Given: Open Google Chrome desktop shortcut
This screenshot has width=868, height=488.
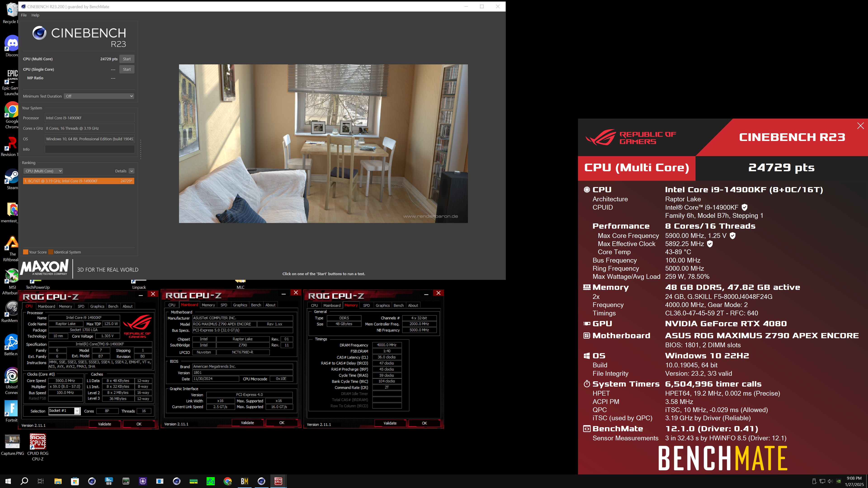Looking at the screenshot, I should [12, 115].
